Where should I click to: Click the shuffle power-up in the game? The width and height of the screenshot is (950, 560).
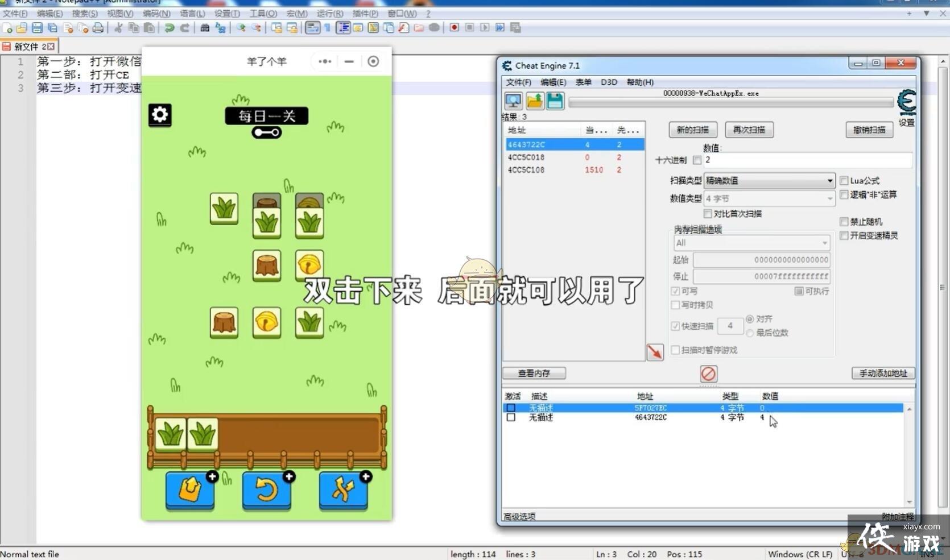pyautogui.click(x=343, y=490)
